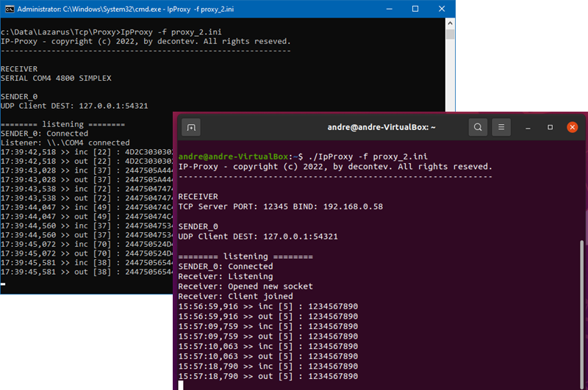Click the cmd window vertical scrollbar thumb

(450, 35)
